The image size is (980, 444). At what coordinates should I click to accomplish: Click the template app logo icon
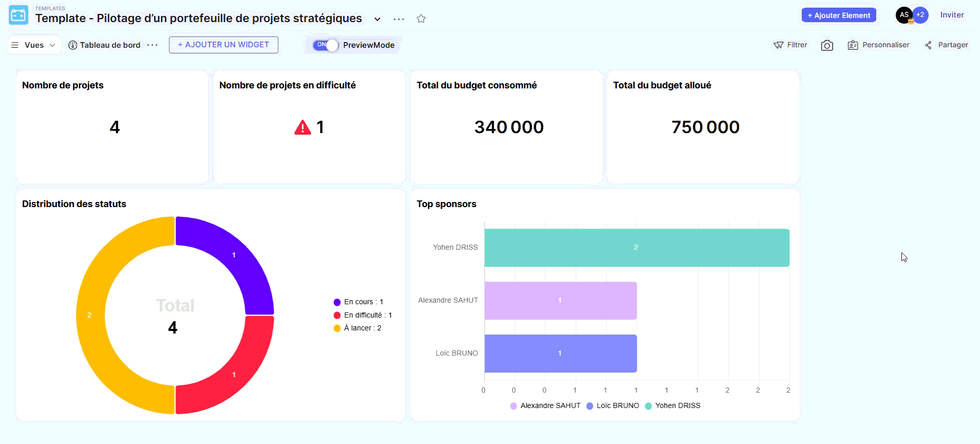click(18, 15)
